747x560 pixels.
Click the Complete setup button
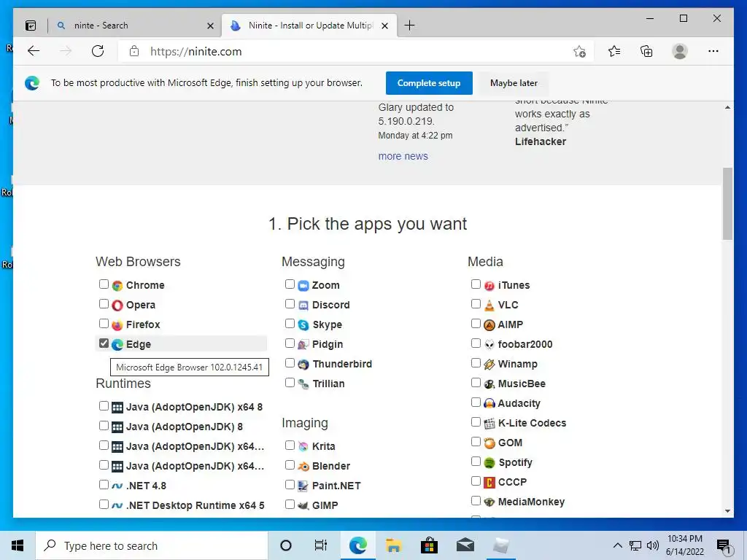click(429, 83)
